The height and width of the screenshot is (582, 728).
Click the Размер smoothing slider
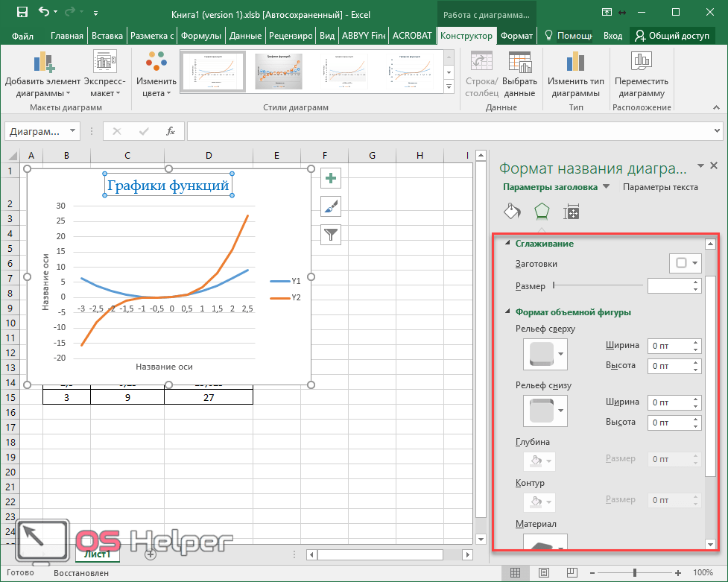597,285
